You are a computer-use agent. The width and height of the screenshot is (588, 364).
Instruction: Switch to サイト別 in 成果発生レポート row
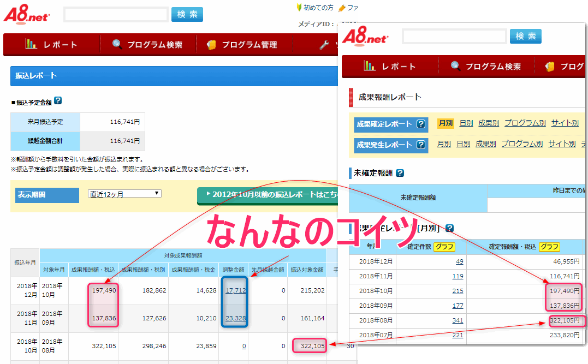coord(562,144)
